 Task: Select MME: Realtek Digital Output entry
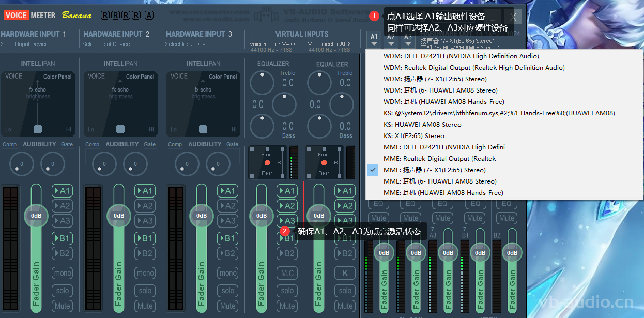(x=439, y=159)
